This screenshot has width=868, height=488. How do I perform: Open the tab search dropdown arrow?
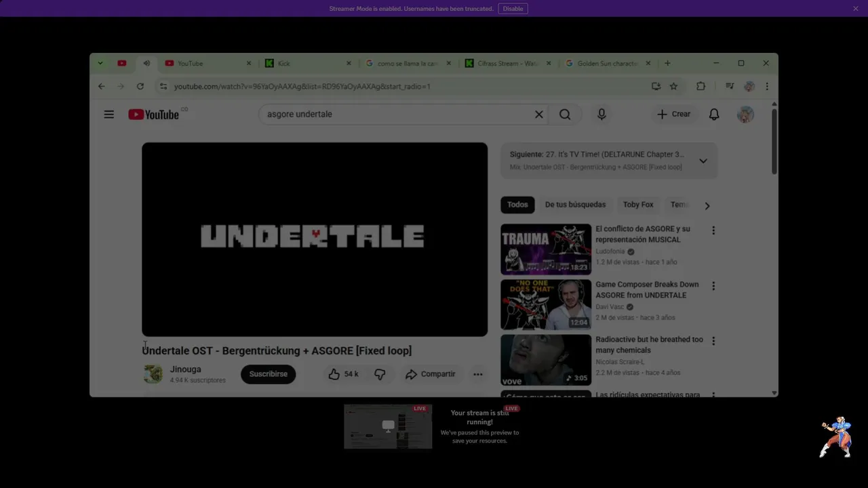100,63
